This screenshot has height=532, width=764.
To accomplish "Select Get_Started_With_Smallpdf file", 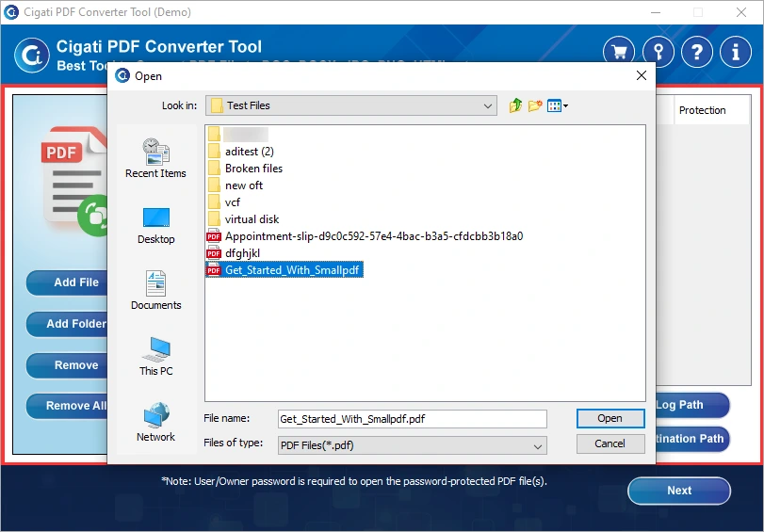I will pos(284,270).
